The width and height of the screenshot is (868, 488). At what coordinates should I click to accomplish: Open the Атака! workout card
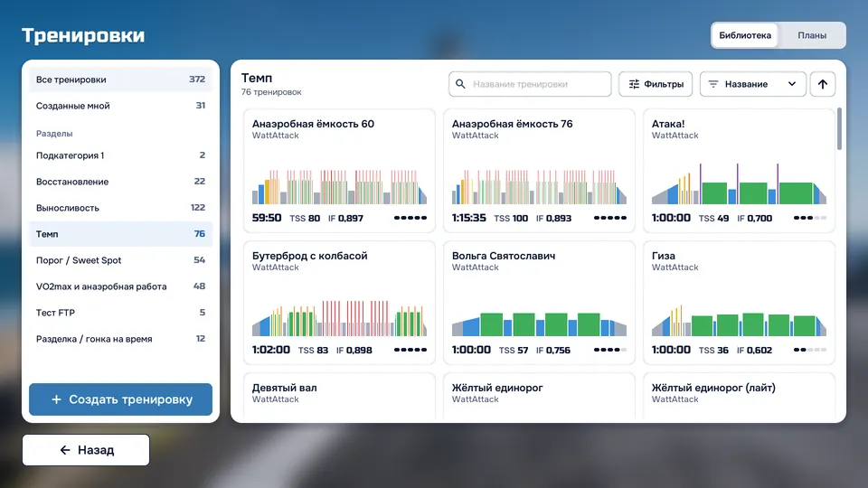[739, 171]
